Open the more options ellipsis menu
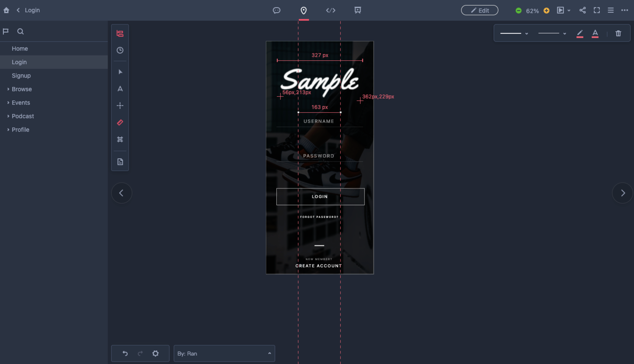Viewport: 634px width, 364px height. (624, 10)
